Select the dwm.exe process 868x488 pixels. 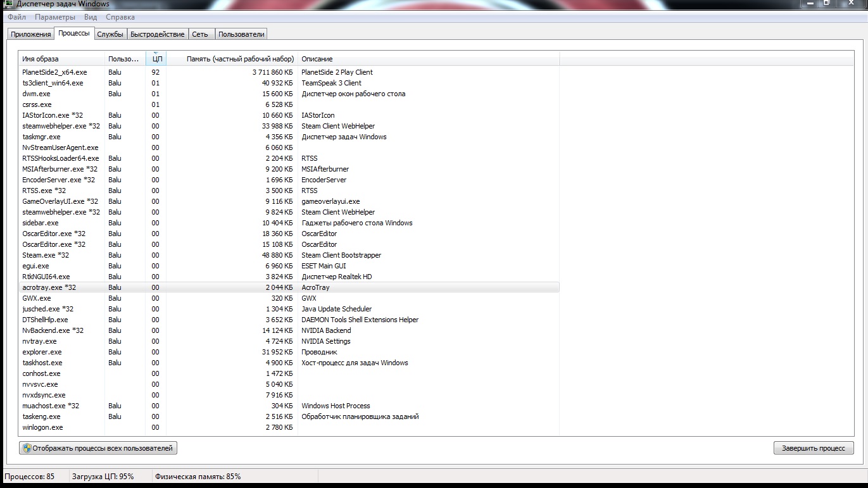pyautogui.click(x=289, y=94)
